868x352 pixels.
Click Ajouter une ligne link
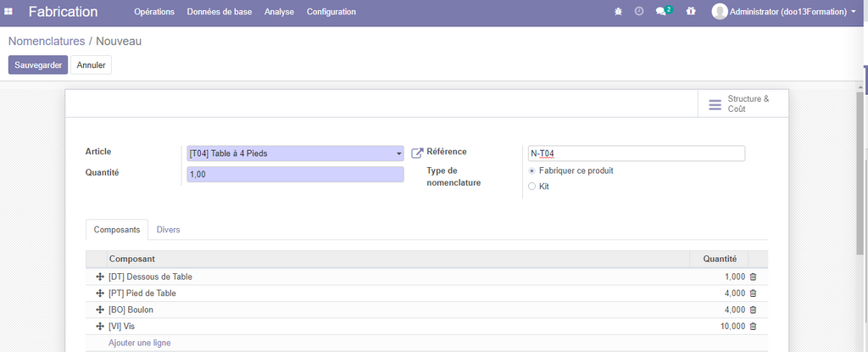140,343
